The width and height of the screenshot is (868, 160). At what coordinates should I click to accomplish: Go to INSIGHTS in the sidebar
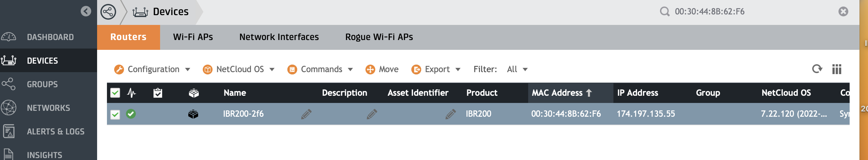click(45, 155)
